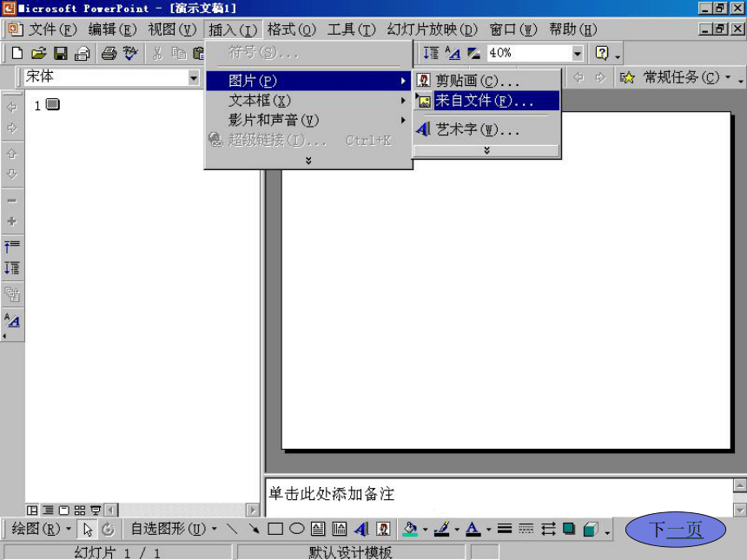Open a file with the Open folder icon
The image size is (747, 560).
pyautogui.click(x=38, y=53)
